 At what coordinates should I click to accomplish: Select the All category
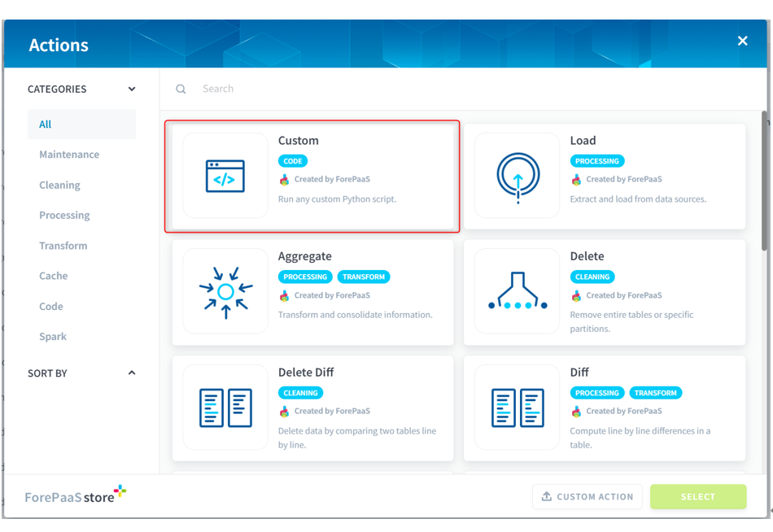[82, 124]
